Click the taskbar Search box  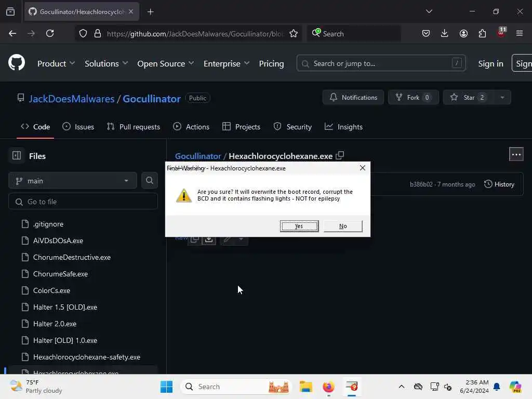(236, 387)
